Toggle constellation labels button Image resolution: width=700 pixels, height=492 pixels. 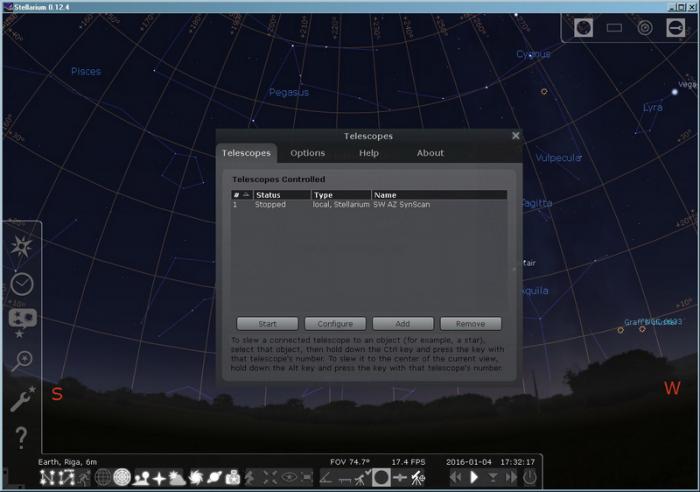point(67,478)
